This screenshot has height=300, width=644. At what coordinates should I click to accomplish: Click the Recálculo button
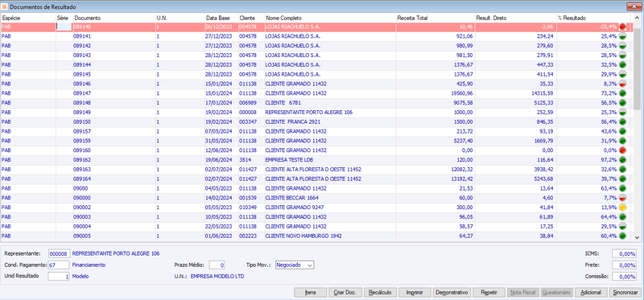click(x=380, y=293)
